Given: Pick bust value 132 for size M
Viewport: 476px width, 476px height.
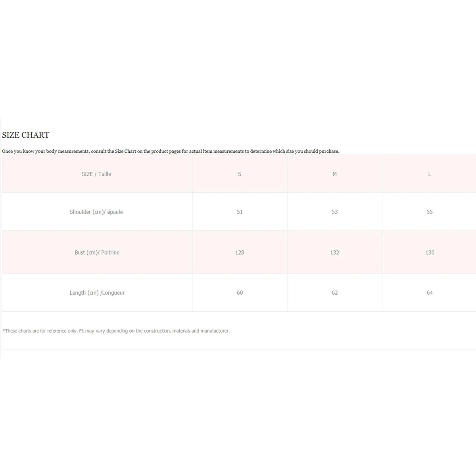Looking at the screenshot, I should (334, 252).
